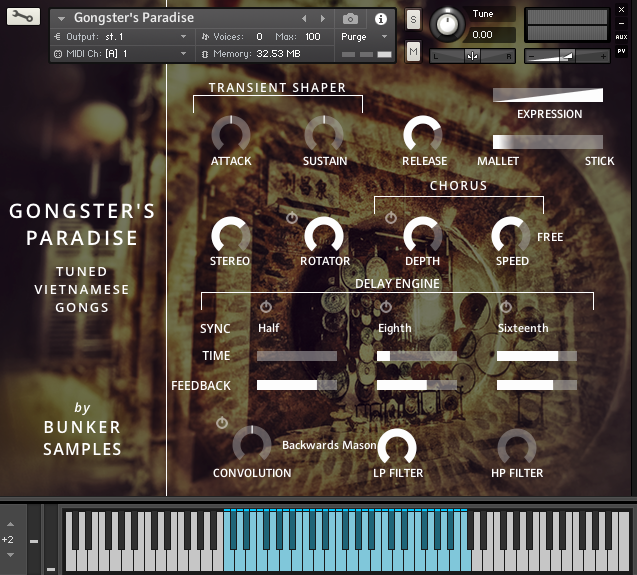This screenshot has width=637, height=575.
Task: Open the Sixteenth delay sync dropdown
Action: (523, 328)
